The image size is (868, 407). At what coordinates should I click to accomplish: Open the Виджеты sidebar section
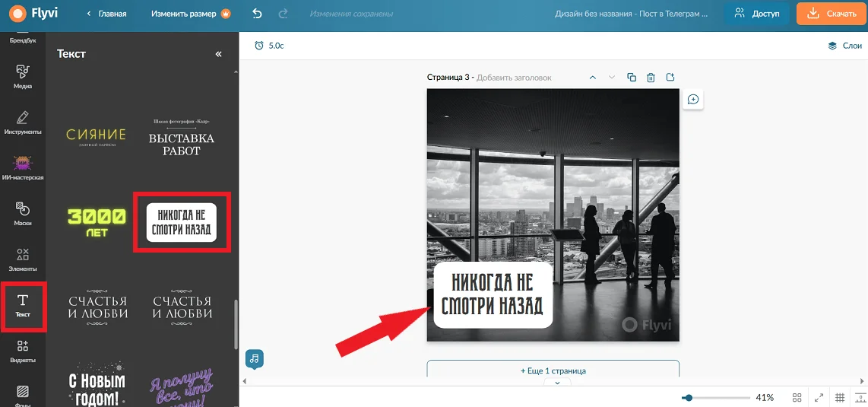[x=23, y=351]
